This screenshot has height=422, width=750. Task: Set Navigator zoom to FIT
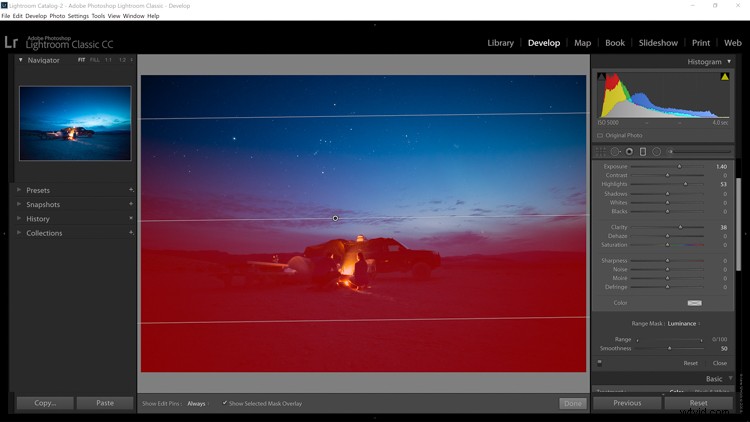click(81, 60)
